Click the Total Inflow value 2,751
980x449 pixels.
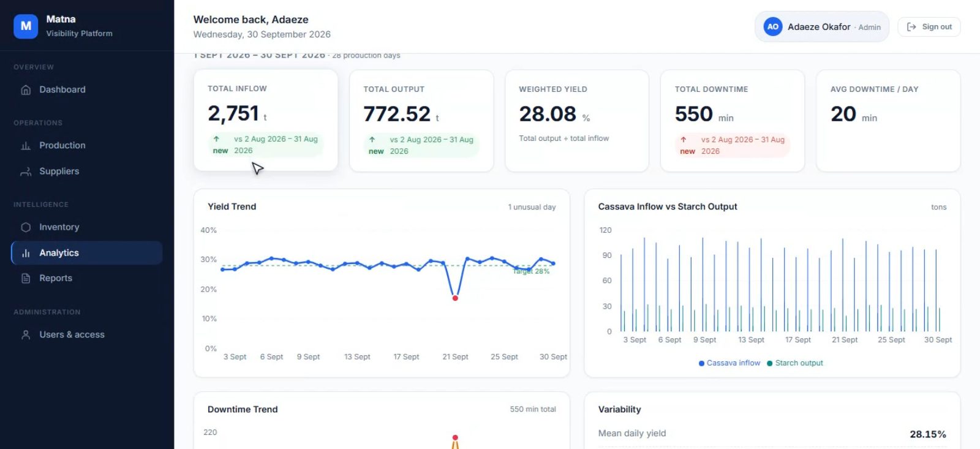(233, 113)
